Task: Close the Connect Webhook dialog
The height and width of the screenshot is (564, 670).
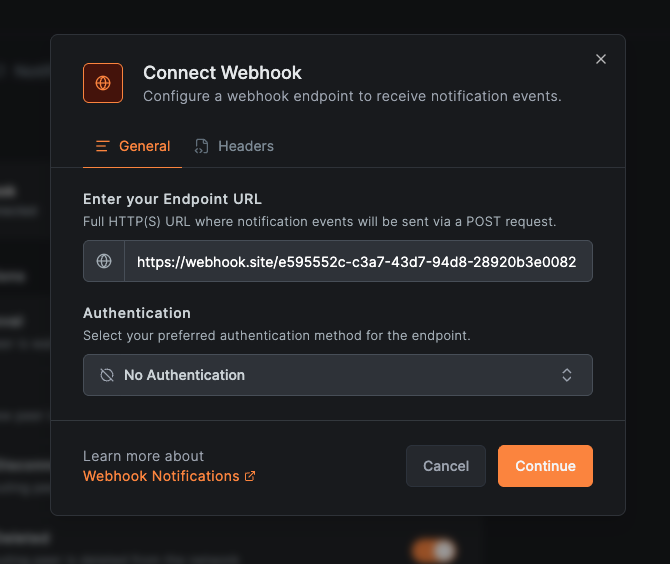Action: 601,59
